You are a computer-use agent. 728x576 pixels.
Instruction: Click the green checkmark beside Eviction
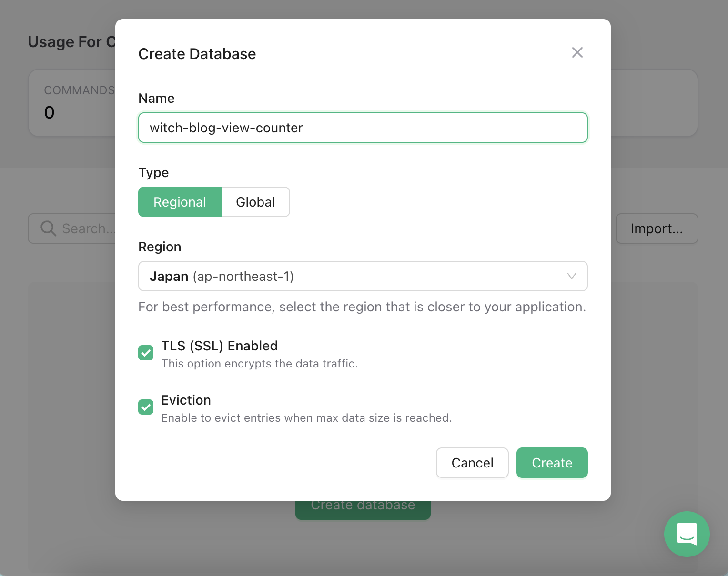146,407
